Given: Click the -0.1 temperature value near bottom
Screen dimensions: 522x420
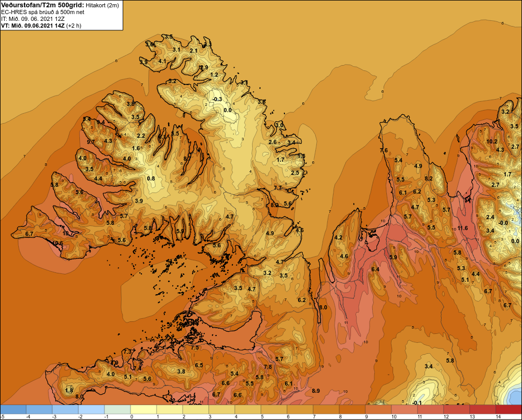Looking at the screenshot, I should (417, 403).
